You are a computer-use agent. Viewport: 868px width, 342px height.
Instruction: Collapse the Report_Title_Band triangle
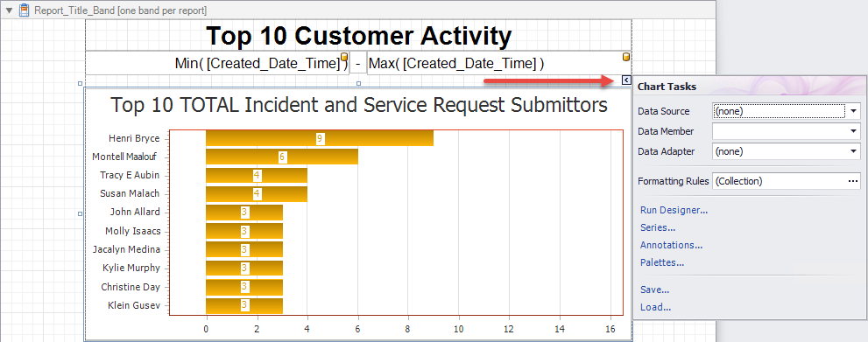point(10,10)
